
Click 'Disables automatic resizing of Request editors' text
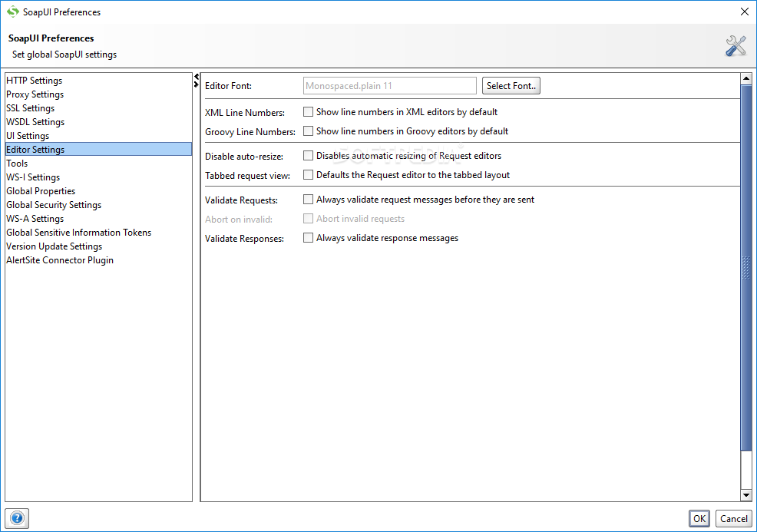[x=408, y=155]
